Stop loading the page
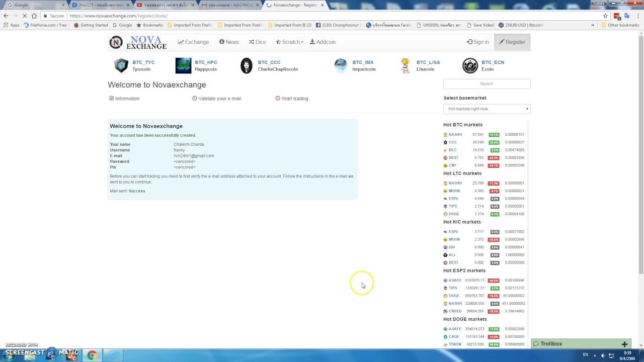Image resolution: width=644 pixels, height=362 pixels. [25, 16]
